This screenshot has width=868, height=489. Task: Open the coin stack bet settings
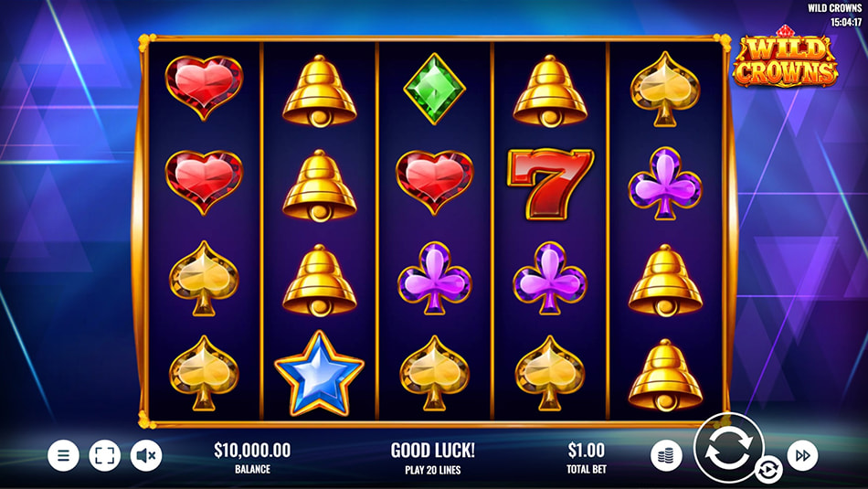coord(666,455)
